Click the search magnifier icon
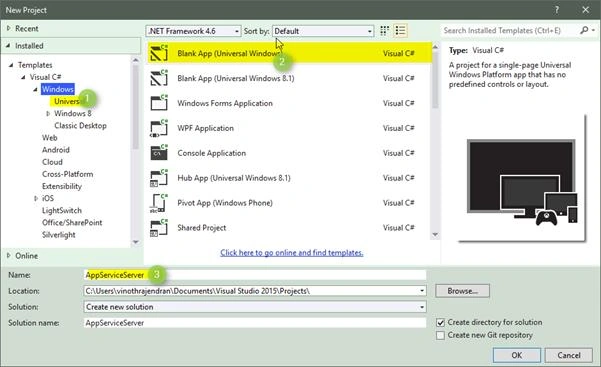 click(584, 30)
